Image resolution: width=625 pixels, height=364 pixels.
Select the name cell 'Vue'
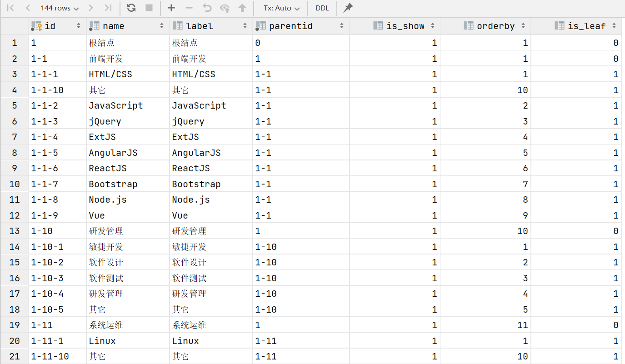click(128, 215)
